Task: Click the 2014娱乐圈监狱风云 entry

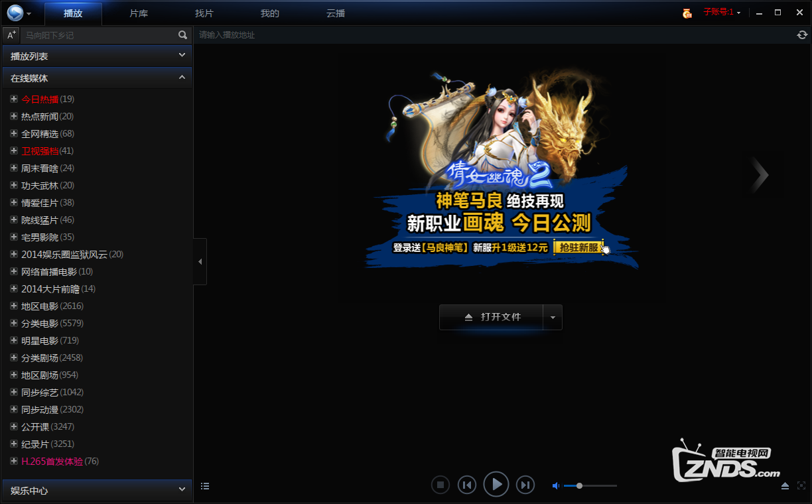Action: [x=72, y=254]
